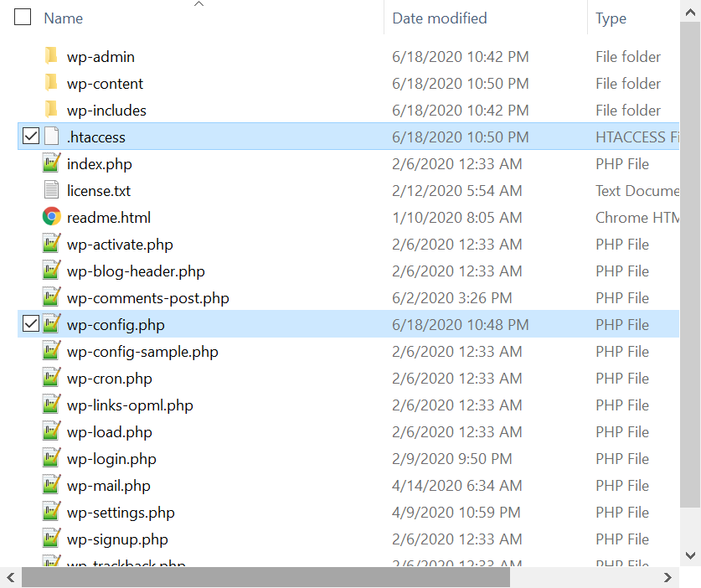The width and height of the screenshot is (701, 588).
Task: Click the wp-admin folder icon
Action: [x=51, y=56]
